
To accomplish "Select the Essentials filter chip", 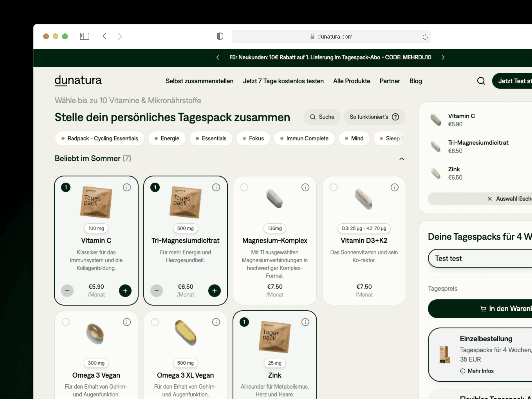I will [211, 139].
